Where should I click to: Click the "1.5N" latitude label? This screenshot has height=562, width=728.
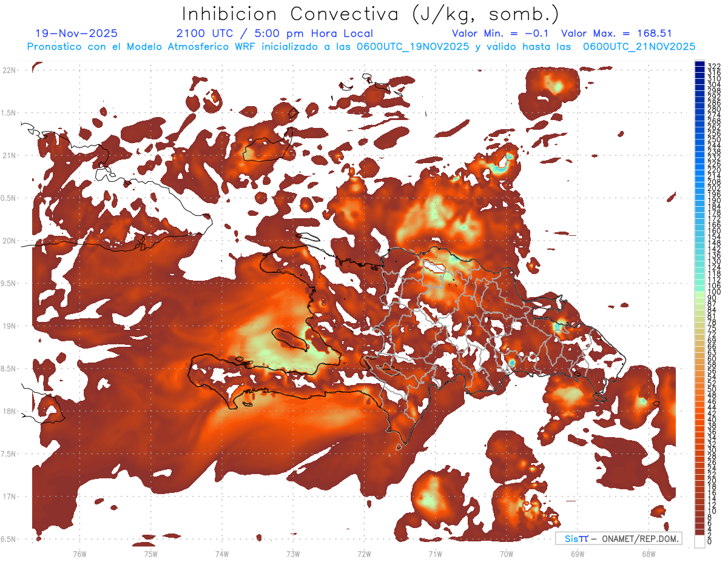coord(9,113)
